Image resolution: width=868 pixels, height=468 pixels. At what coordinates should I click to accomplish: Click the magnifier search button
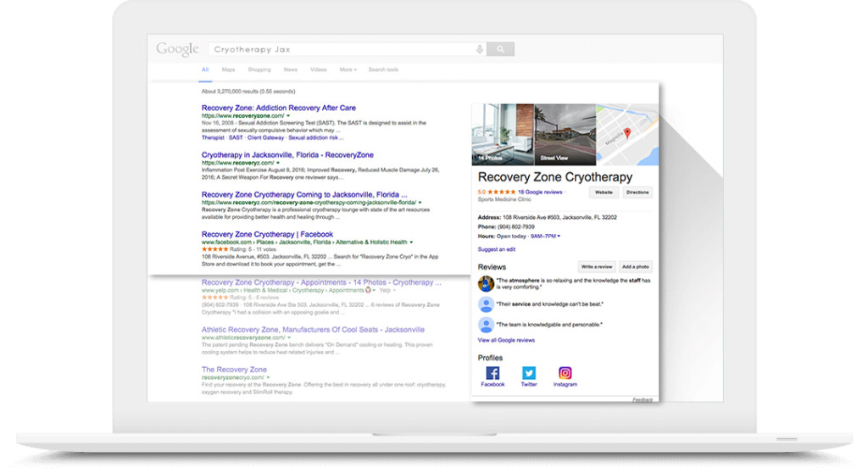click(x=500, y=49)
